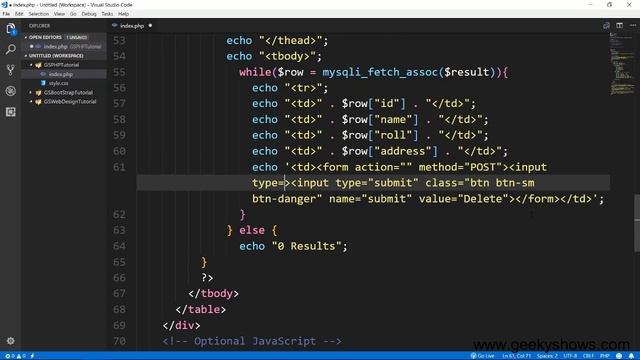640x360 pixels.
Task: Open the Debug view in activity bar
Action: click(11, 91)
